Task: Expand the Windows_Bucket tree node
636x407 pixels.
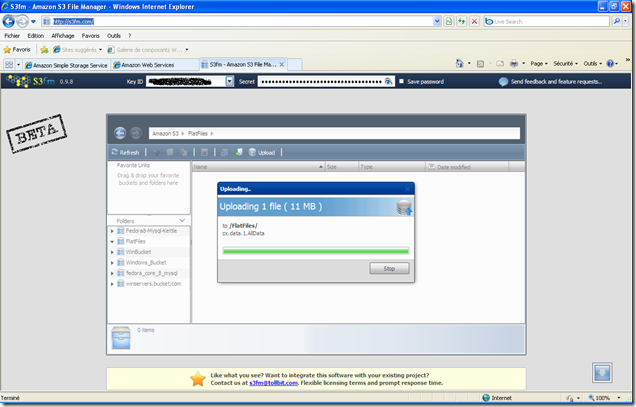Action: [x=112, y=263]
